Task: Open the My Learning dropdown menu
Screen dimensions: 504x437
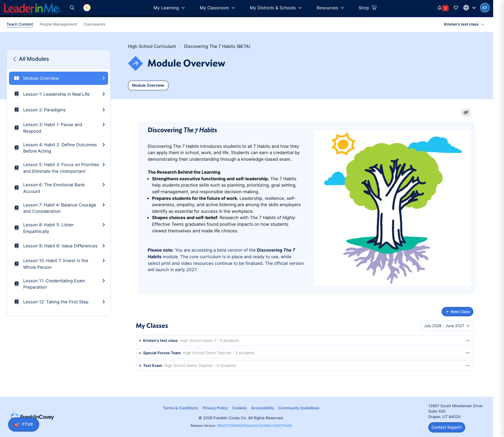Action: click(169, 8)
